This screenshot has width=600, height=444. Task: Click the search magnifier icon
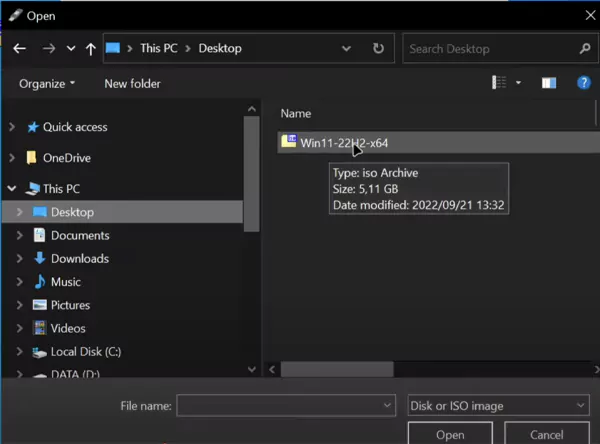pos(585,49)
